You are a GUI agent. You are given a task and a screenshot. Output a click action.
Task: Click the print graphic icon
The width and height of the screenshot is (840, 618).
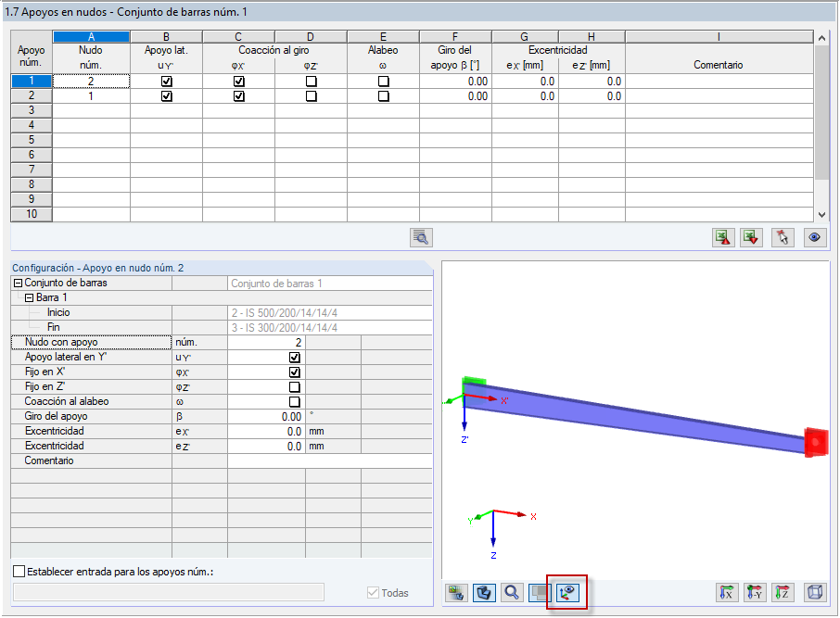pos(456,593)
